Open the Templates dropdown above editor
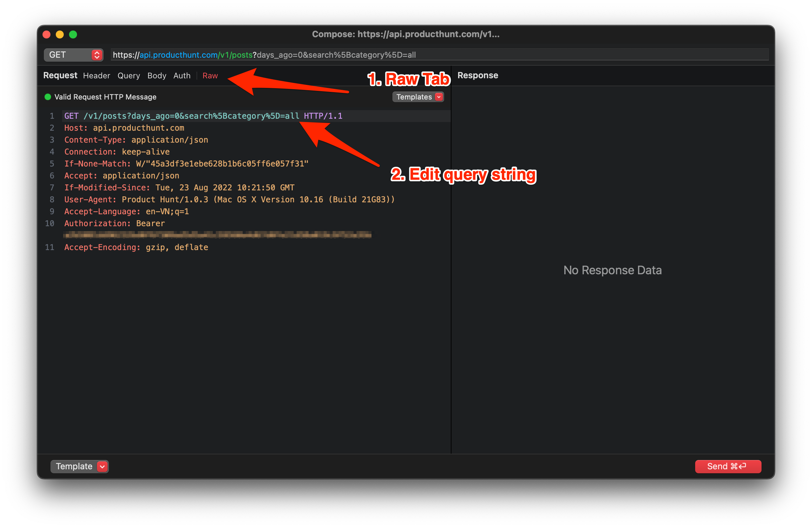Screen dimensions: 812x528 click(414, 97)
